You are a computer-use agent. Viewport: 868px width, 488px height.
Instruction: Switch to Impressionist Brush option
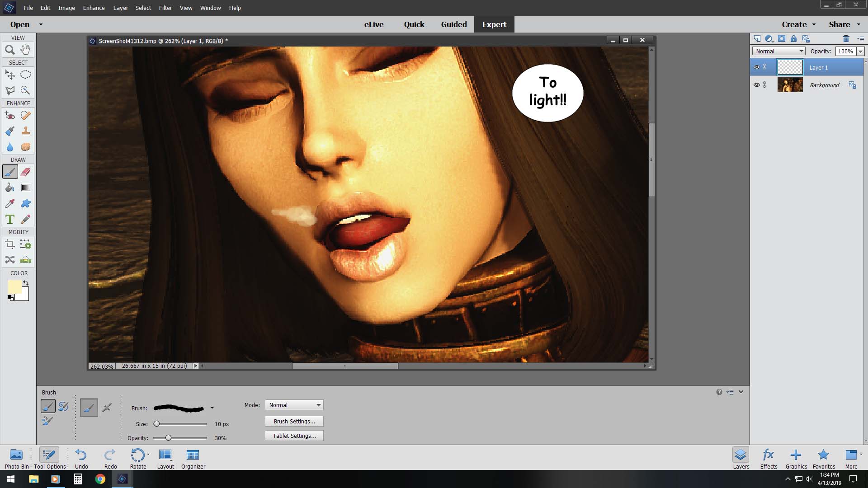click(x=63, y=406)
